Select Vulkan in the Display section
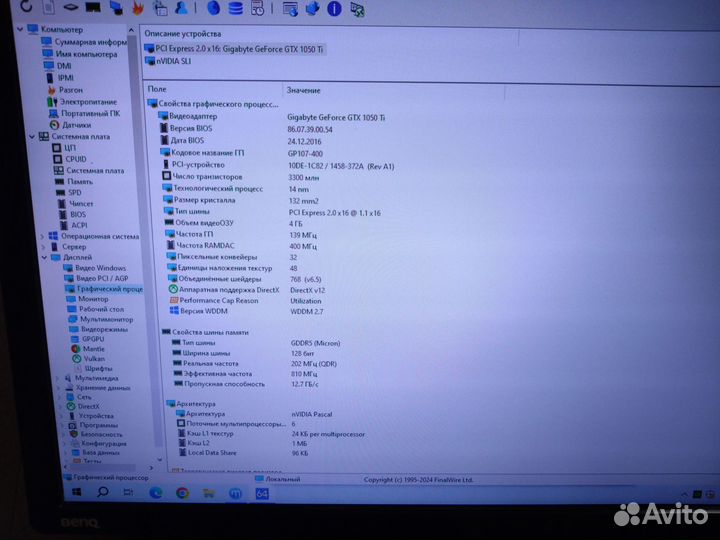 (x=93, y=358)
